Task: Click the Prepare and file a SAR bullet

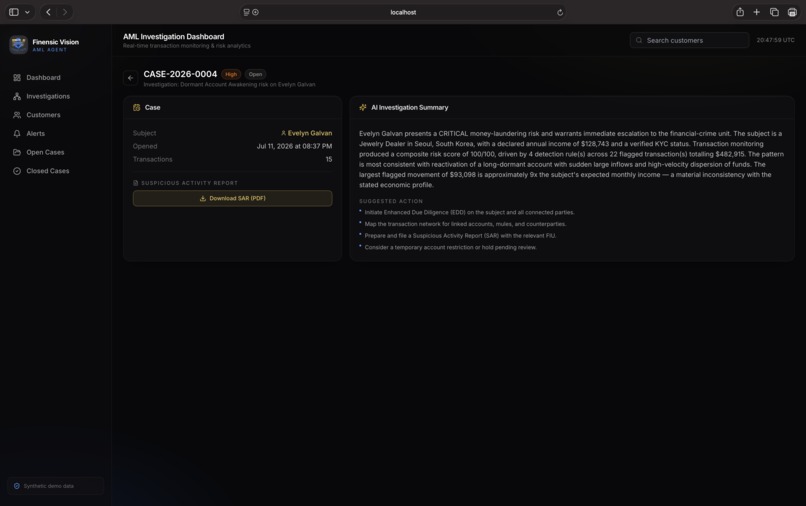Action: (460, 236)
